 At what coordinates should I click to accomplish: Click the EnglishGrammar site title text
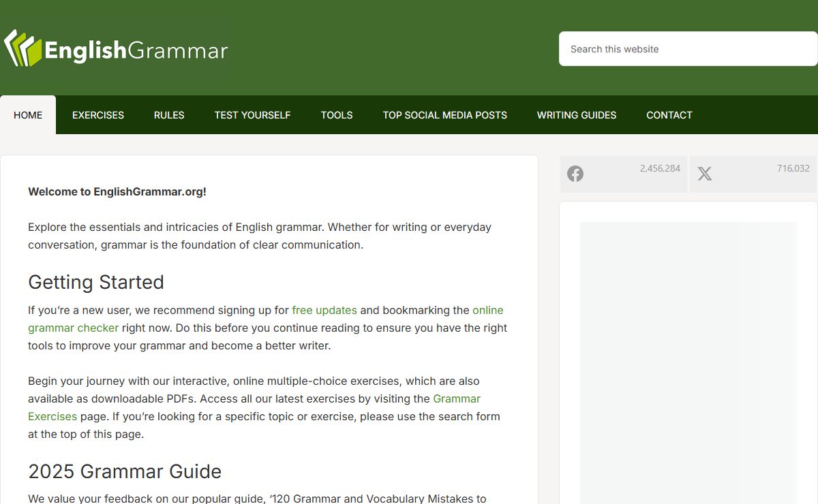[136, 50]
